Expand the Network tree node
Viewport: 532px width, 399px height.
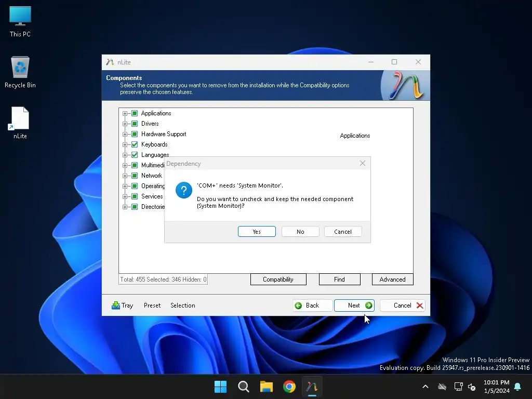click(x=125, y=176)
